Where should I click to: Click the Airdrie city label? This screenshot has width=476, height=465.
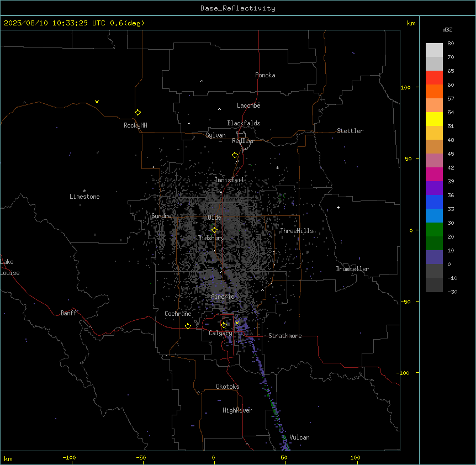point(223,297)
